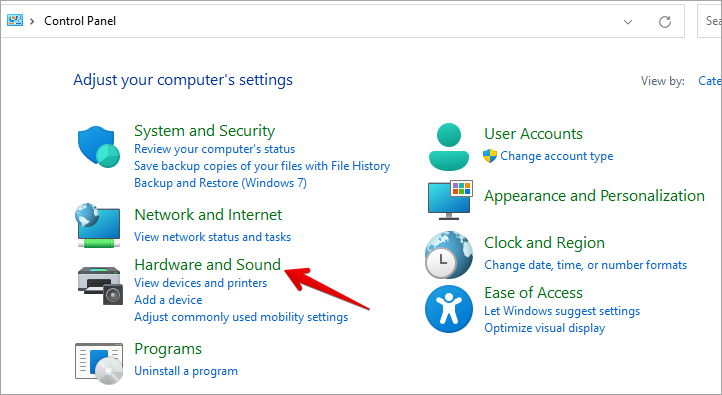Screen dimensions: 722x395
Task: Expand the address bar history dropdown
Action: 628,22
